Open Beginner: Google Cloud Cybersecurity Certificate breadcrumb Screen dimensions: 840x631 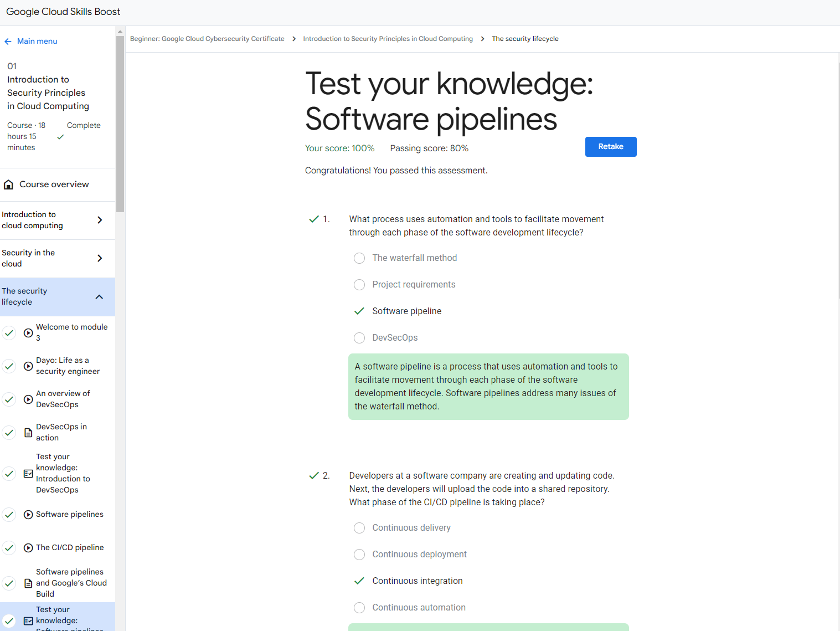pyautogui.click(x=207, y=39)
